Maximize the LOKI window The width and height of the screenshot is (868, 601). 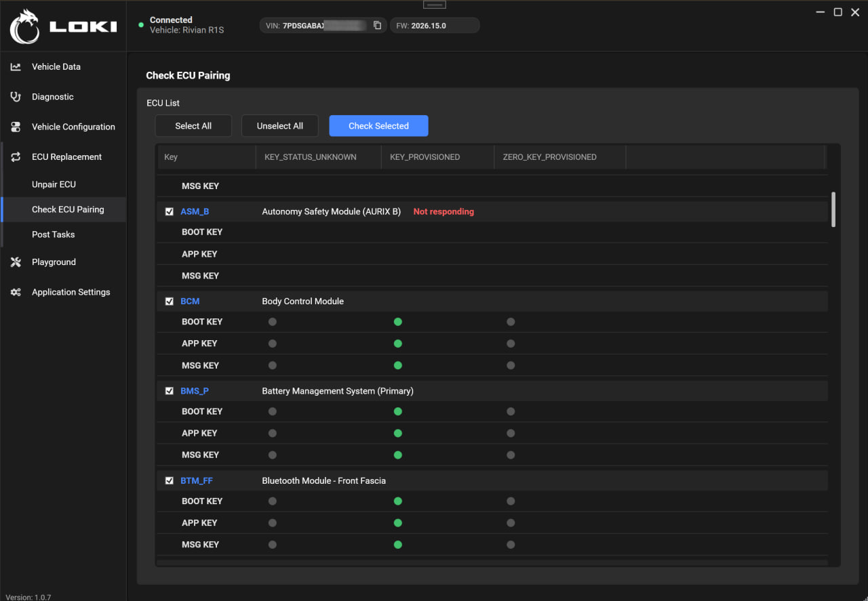pyautogui.click(x=838, y=12)
